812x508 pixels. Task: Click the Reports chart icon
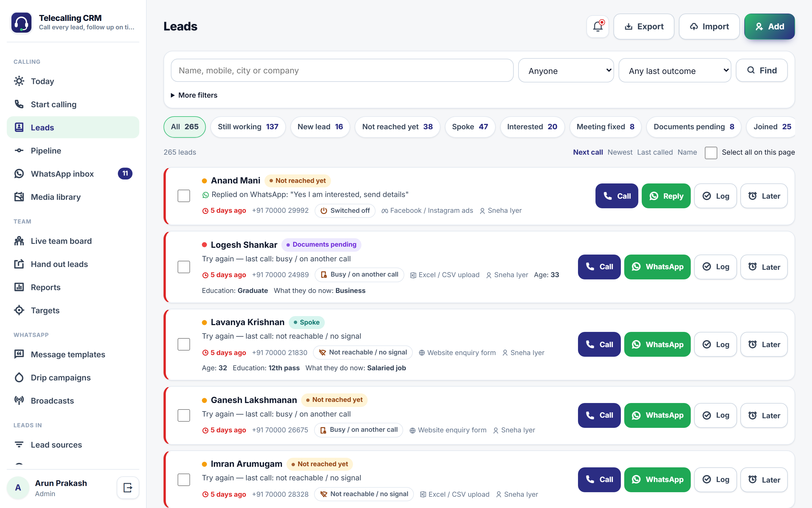pos(19,287)
